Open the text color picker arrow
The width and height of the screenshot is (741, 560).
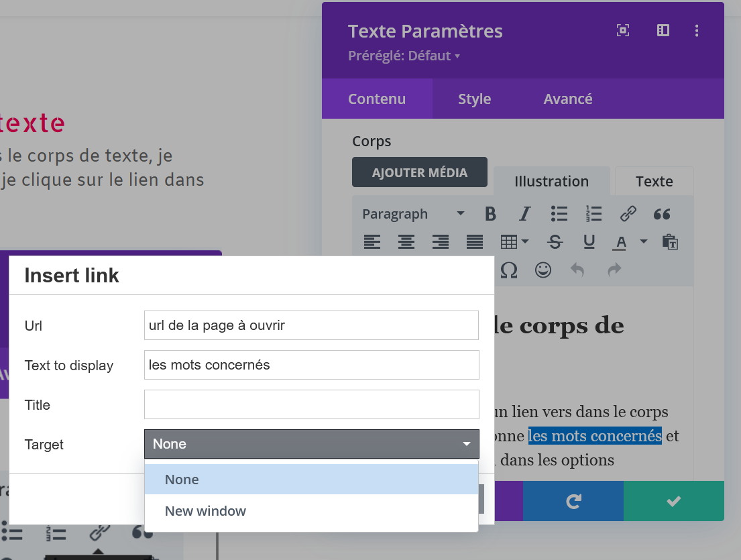click(x=643, y=241)
